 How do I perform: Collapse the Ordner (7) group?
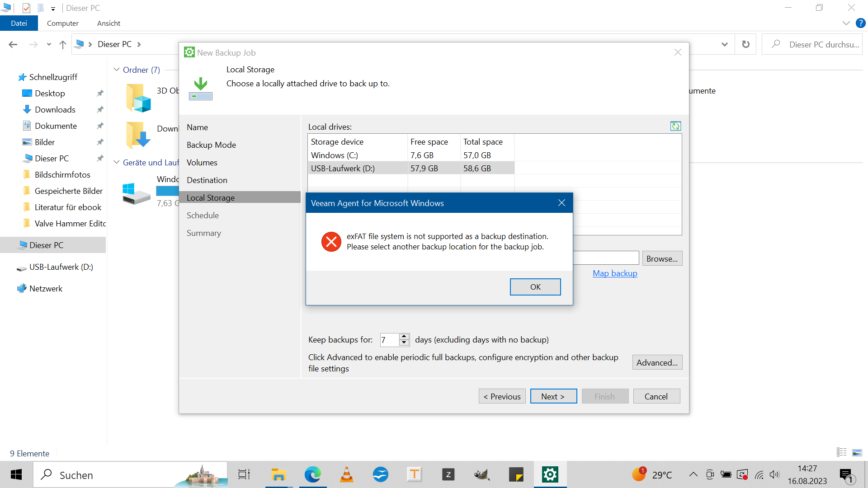(x=117, y=70)
